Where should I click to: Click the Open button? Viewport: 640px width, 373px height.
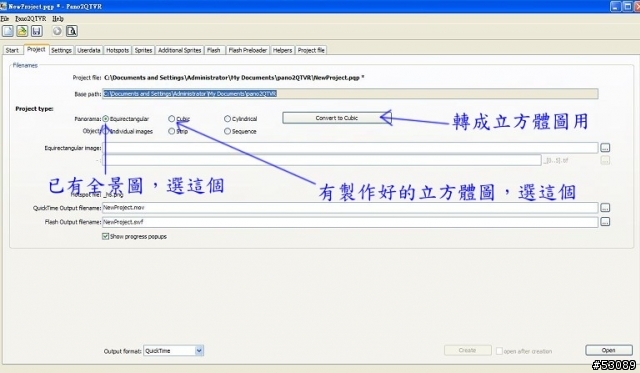click(x=609, y=351)
